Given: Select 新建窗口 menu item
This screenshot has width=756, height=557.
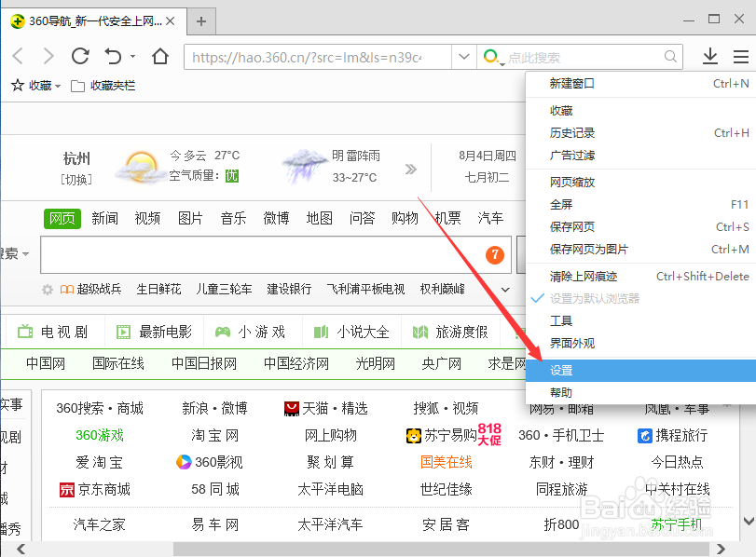Looking at the screenshot, I should point(640,84).
